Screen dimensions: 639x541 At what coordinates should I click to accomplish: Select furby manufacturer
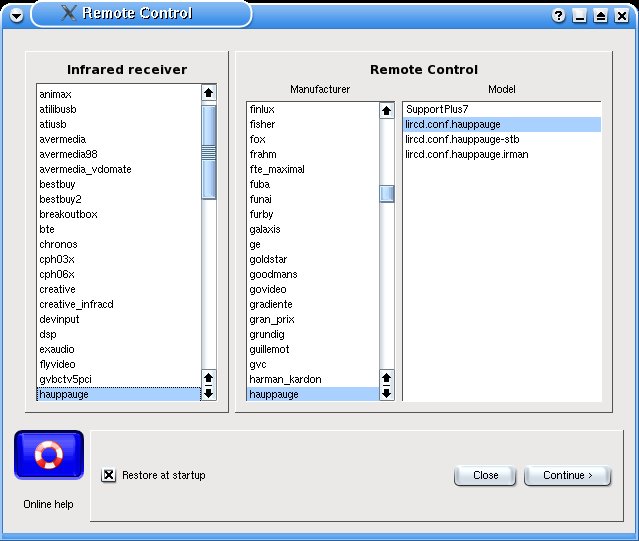tap(313, 214)
